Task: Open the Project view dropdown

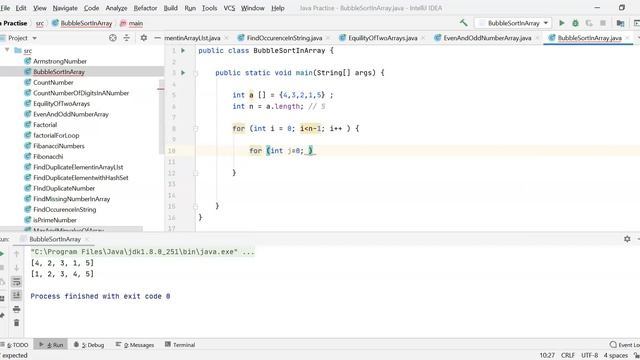Action: (x=34, y=38)
